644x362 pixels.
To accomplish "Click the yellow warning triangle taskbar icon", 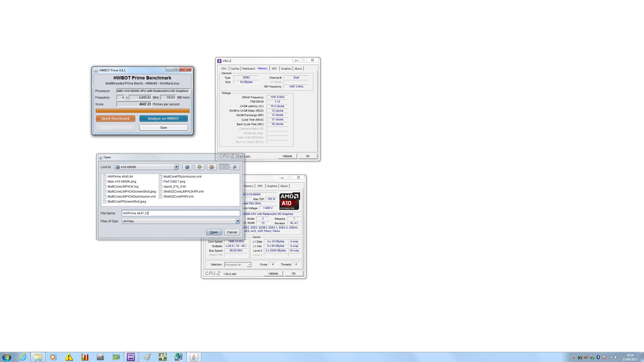I will click(69, 357).
